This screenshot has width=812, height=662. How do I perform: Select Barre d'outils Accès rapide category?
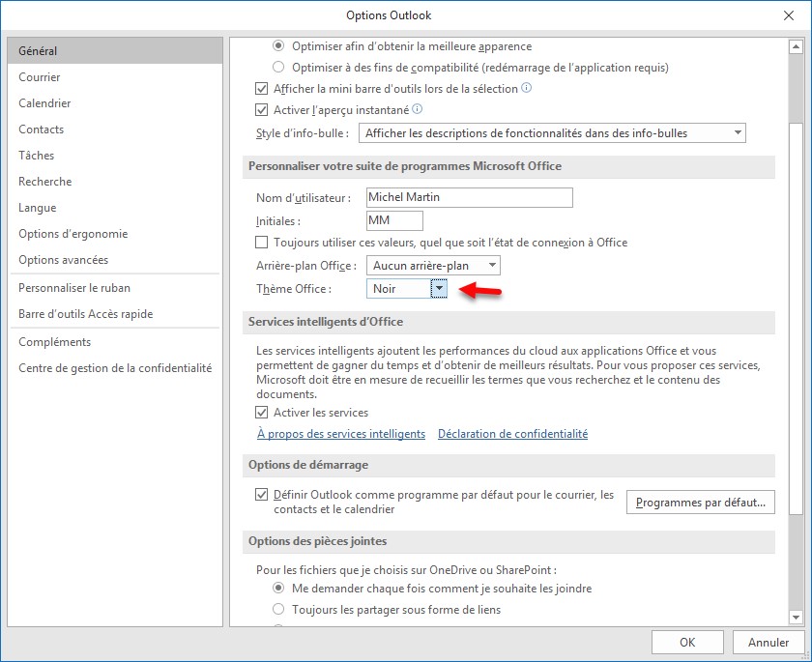pos(115,314)
